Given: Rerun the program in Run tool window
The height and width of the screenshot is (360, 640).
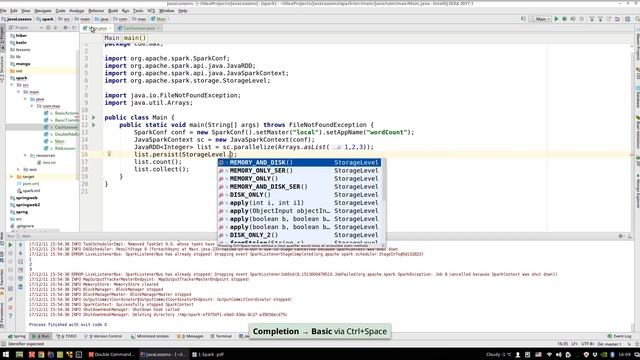Looking at the screenshot, I should (x=11, y=244).
